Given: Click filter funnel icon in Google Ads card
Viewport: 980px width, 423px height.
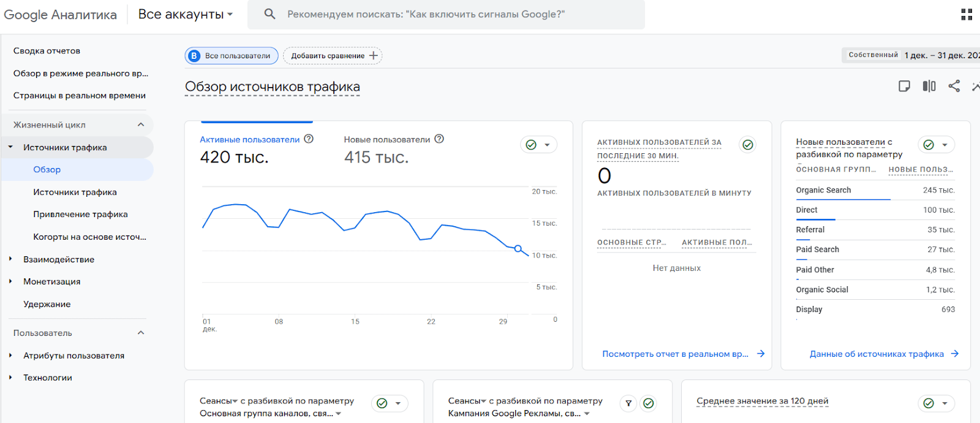Looking at the screenshot, I should coord(628,403).
